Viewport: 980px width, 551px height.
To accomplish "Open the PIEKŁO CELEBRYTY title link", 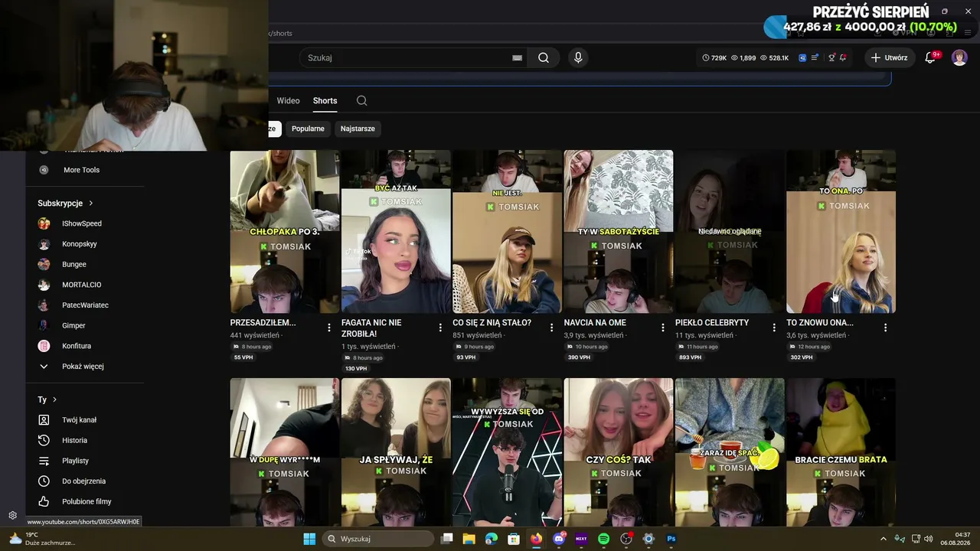I will tap(712, 323).
